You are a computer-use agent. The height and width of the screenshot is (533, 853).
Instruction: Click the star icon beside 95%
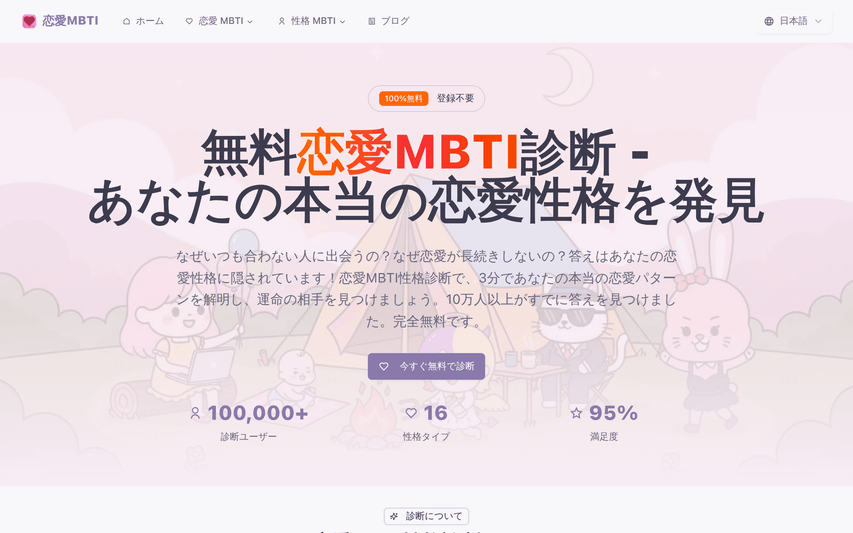(576, 413)
